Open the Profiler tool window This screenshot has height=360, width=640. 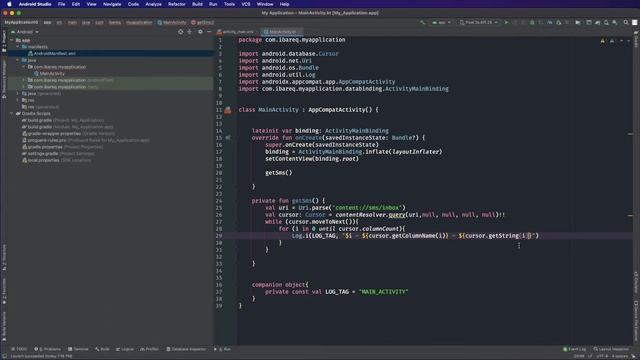(x=149, y=349)
